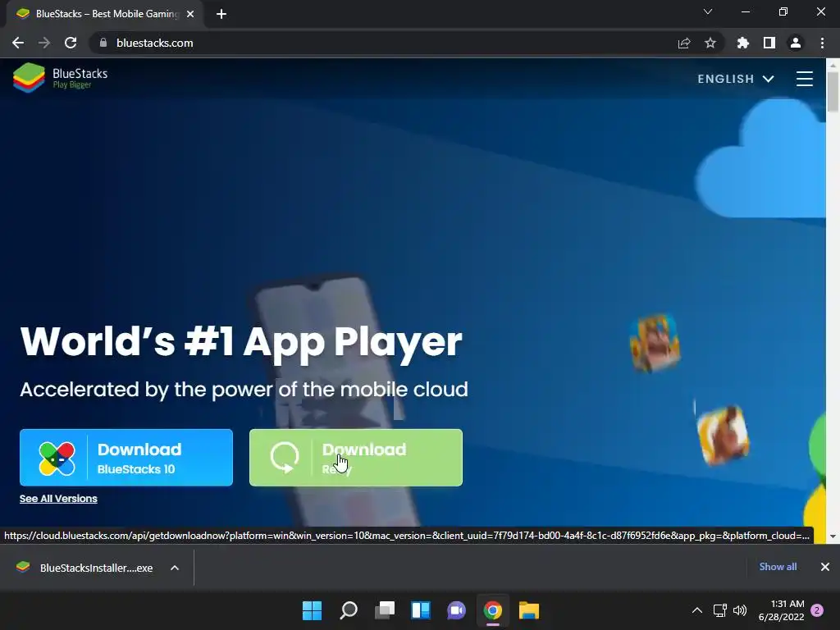This screenshot has height=630, width=840.
Task: Open Windows taskbar search
Action: pos(348,610)
